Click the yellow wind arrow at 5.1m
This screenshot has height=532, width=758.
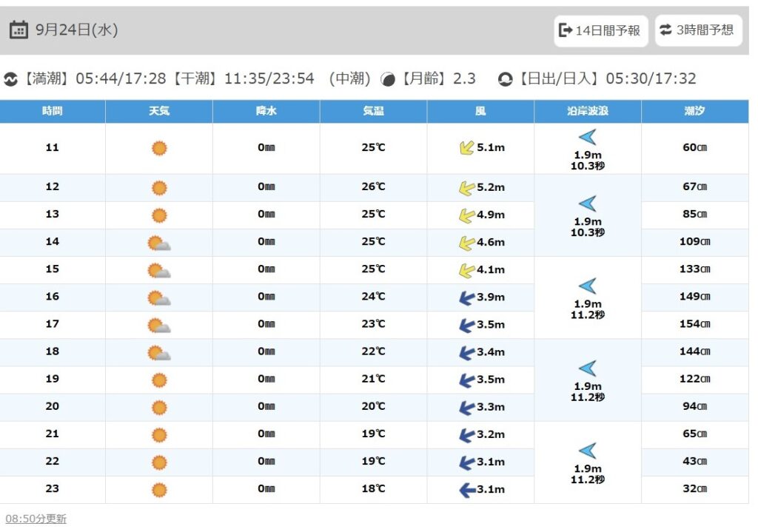(x=466, y=148)
